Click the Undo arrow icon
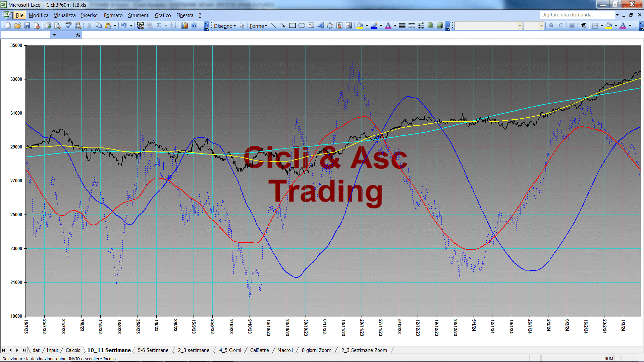The height and width of the screenshot is (362, 644). point(124,25)
